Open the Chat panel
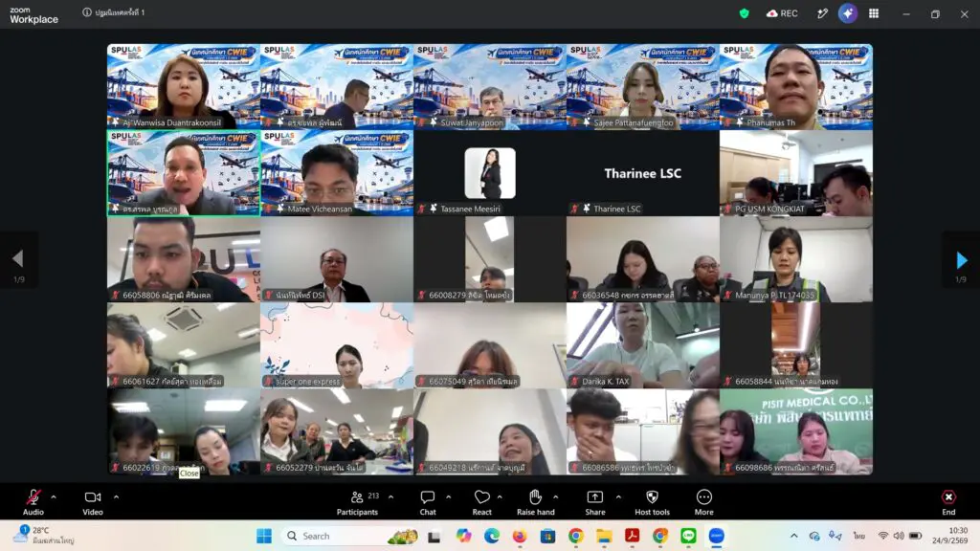 (x=428, y=502)
